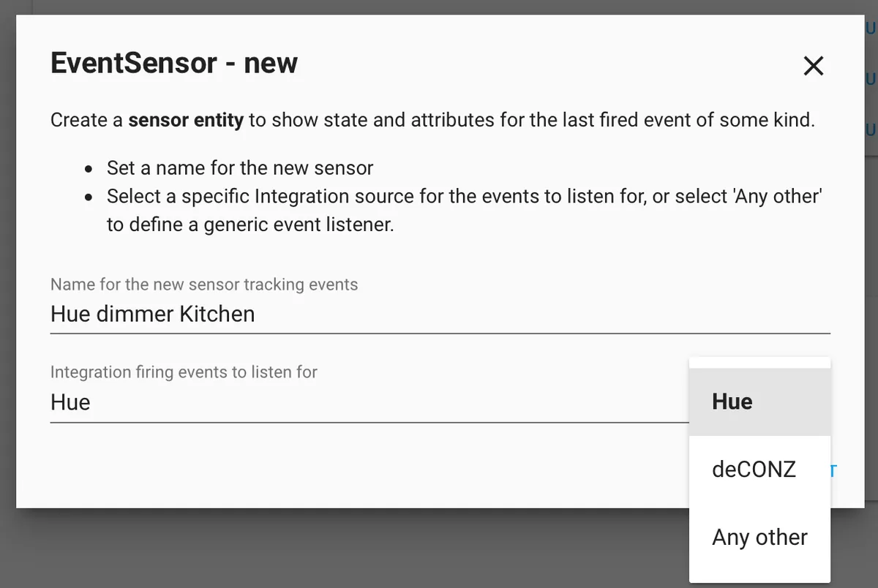The height and width of the screenshot is (588, 878).
Task: Click the 'to define a generic event listener' line
Action: click(250, 225)
